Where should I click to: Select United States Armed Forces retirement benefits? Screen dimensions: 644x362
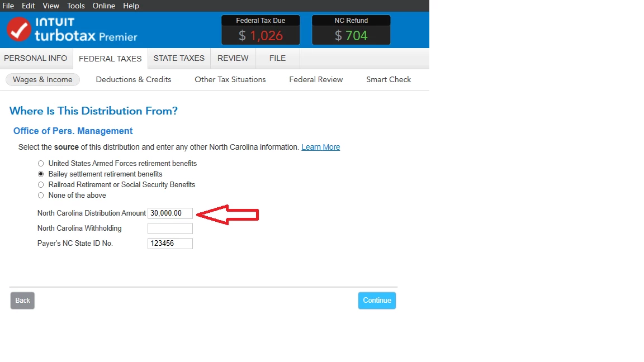(41, 163)
